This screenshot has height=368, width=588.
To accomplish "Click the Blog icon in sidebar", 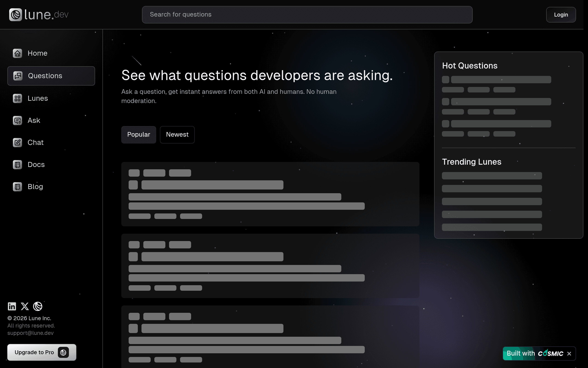I will point(17,187).
